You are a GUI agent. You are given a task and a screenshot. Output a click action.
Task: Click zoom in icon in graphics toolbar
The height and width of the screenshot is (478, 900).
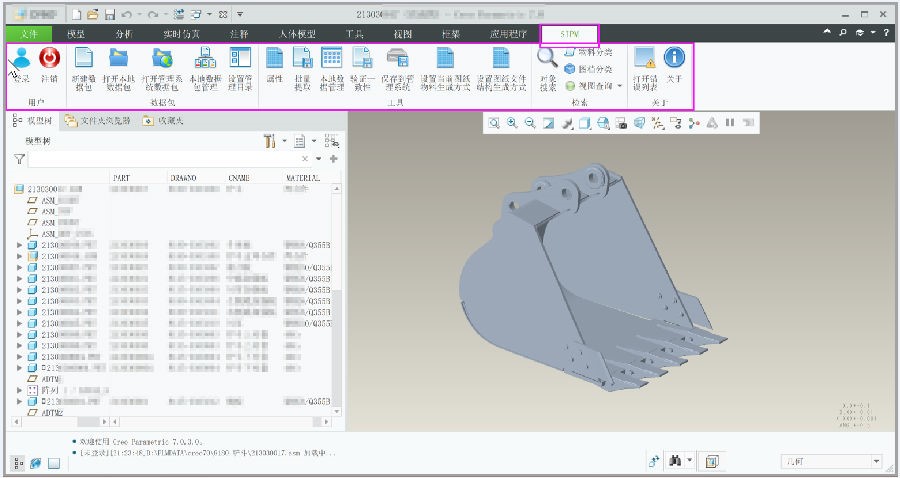coord(512,123)
